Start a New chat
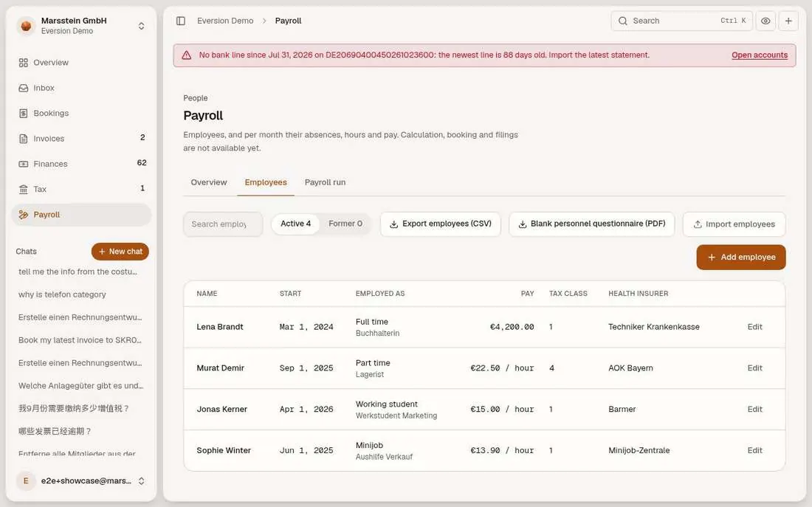 coord(120,251)
